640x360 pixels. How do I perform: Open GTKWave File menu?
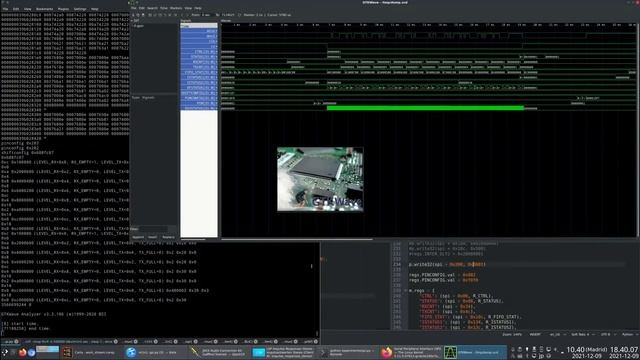133,8
